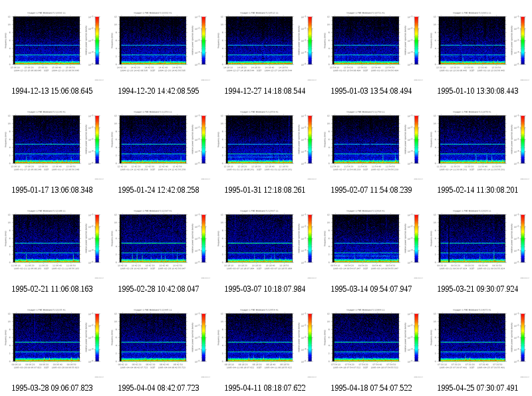The height and width of the screenshot is (396, 532).
Task: Select the label "1995-01-31 12:18:08.261"
Action: pos(265,190)
